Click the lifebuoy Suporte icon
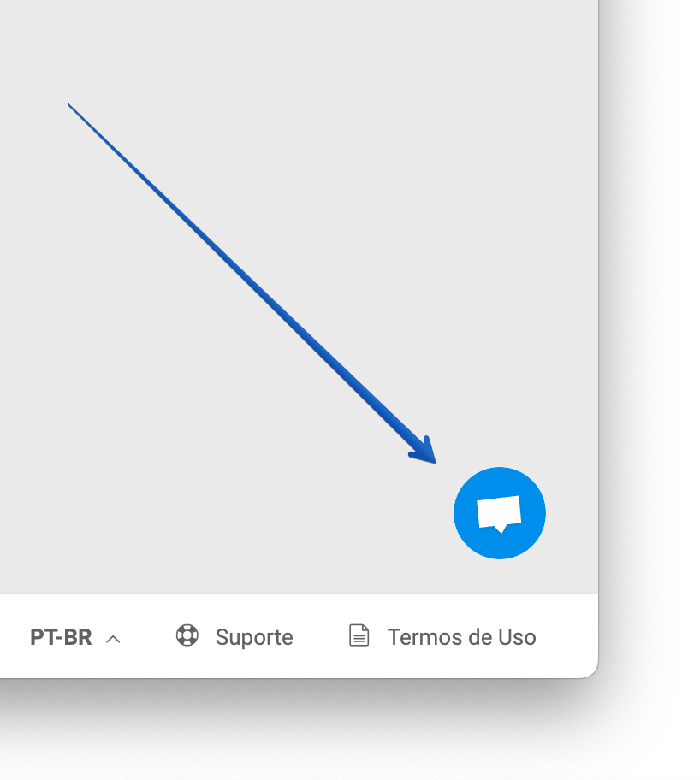Screen dimensions: 700x780 (187, 635)
